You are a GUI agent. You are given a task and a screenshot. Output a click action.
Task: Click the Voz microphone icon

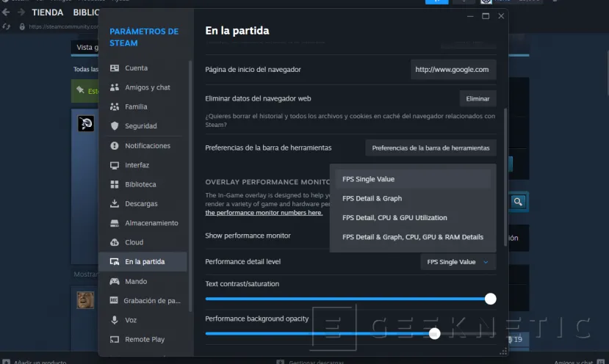point(114,320)
